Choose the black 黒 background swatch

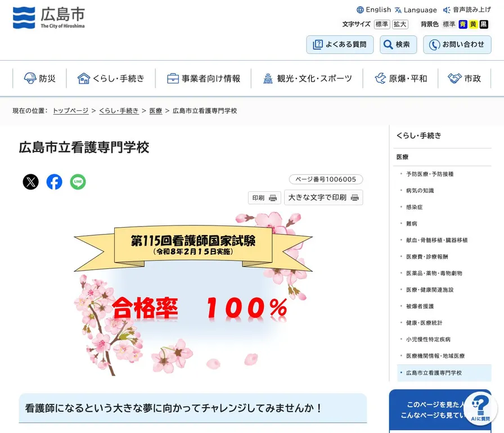click(484, 24)
